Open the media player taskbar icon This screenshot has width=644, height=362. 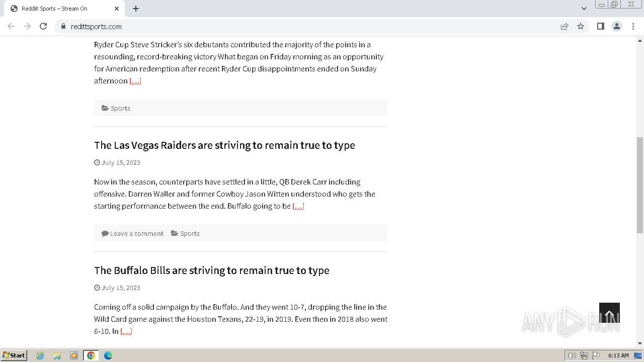pos(74,355)
